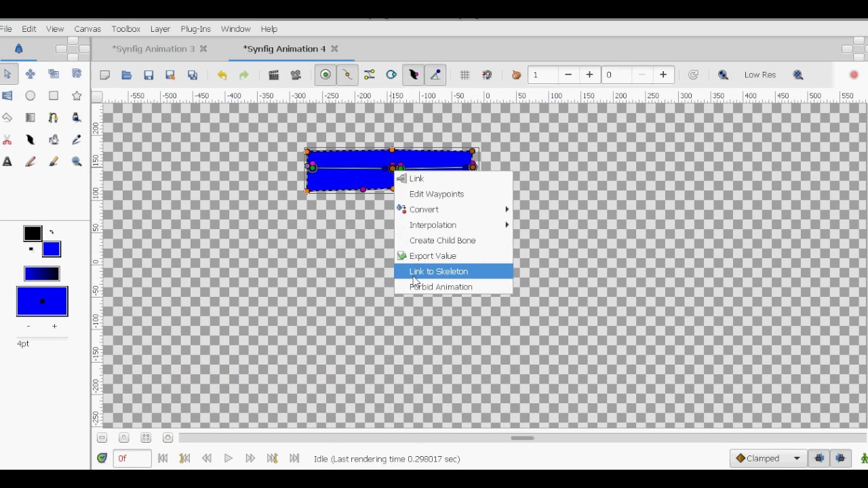
Task: Toggle snap to grid
Action: pos(487,75)
